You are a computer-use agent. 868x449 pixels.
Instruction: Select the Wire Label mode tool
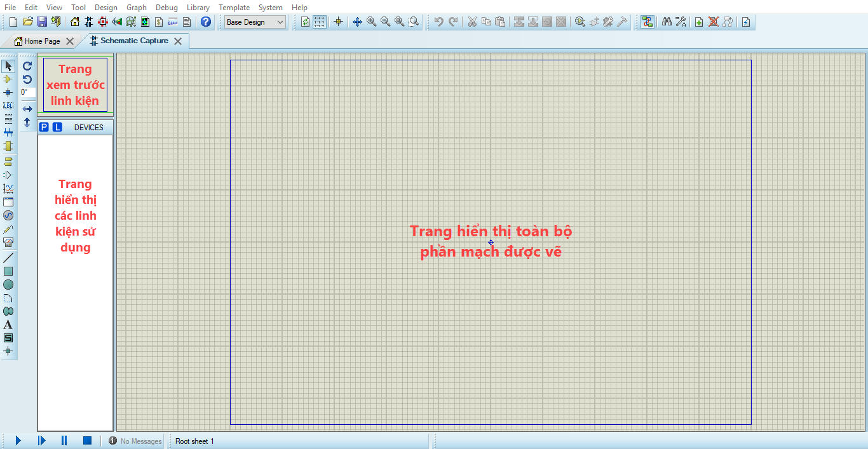click(x=8, y=105)
